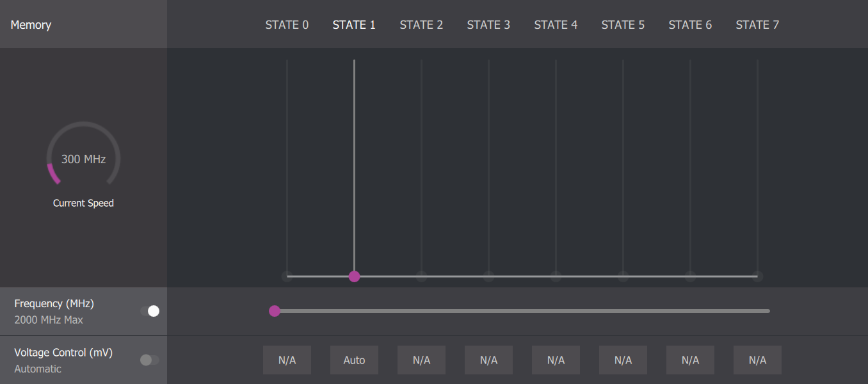Click the STATE 0 graph node
The image size is (868, 384).
[287, 276]
